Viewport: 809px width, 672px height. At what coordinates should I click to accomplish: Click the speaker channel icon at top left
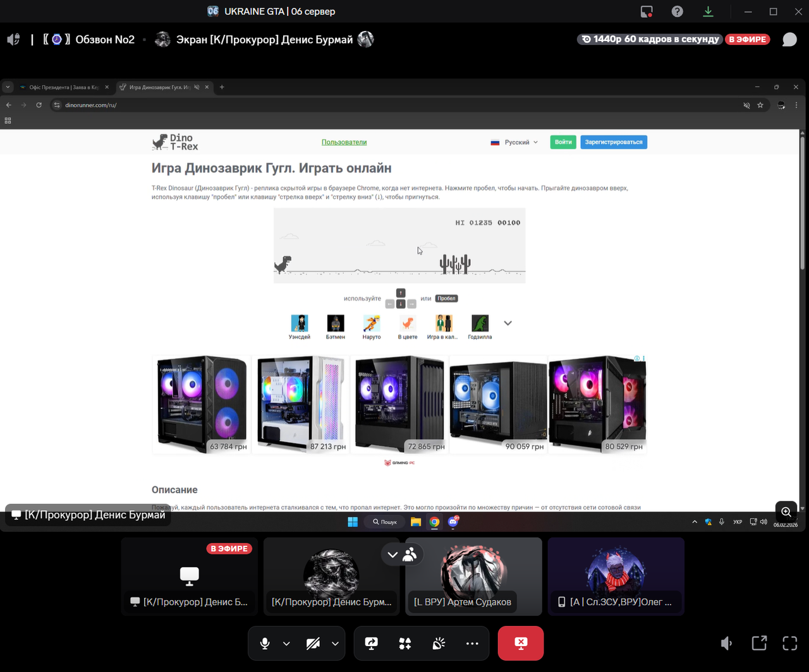13,39
